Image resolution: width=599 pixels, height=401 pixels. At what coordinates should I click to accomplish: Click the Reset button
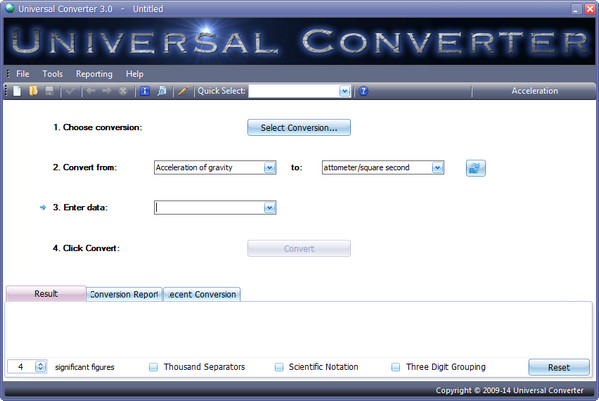(x=559, y=367)
